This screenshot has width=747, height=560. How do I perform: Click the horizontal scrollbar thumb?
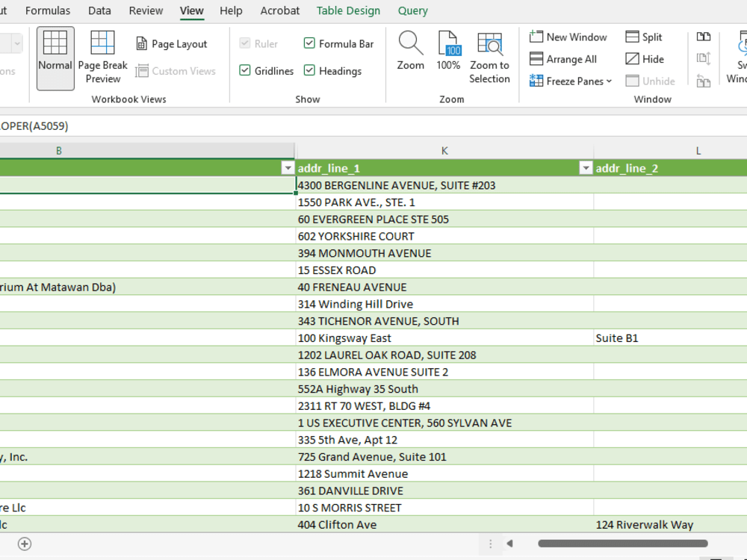pyautogui.click(x=623, y=544)
